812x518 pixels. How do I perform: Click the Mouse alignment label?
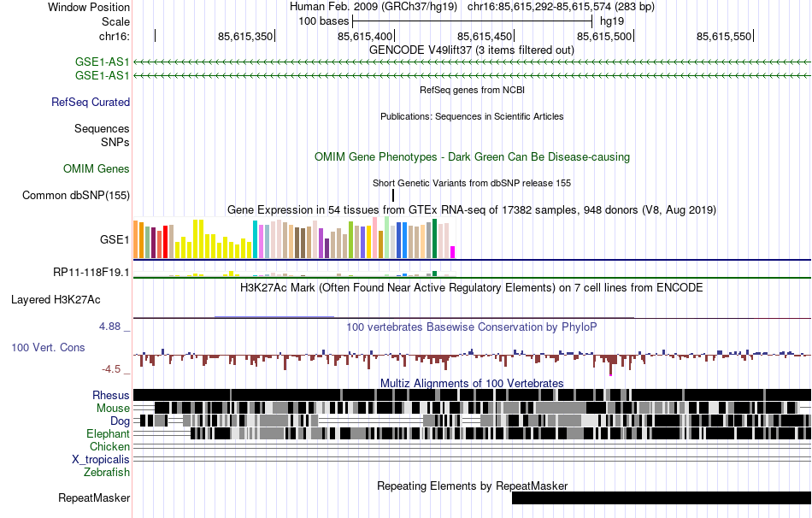click(113, 409)
